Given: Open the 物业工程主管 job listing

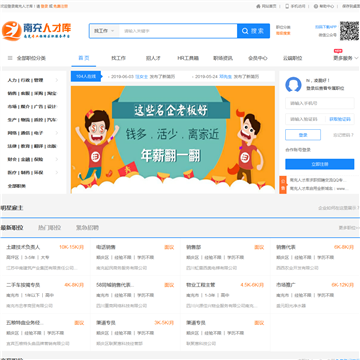Looking at the screenshot, I should [201, 285].
